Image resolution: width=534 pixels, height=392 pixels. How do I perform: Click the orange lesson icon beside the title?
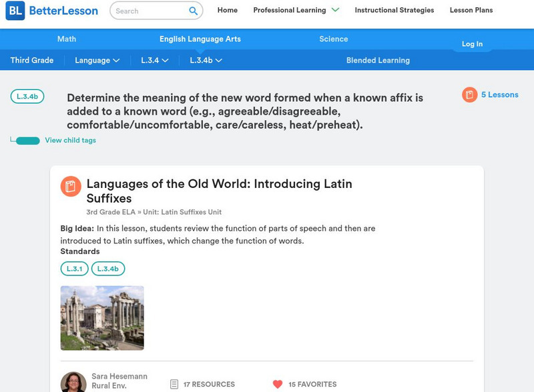click(x=71, y=186)
